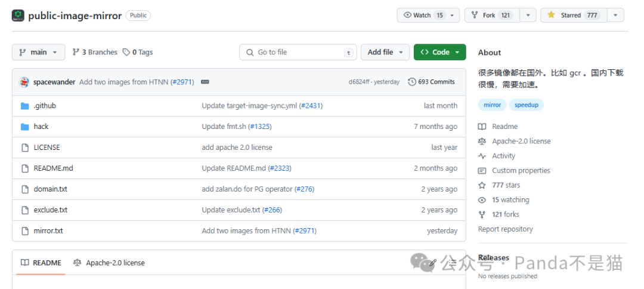The width and height of the screenshot is (644, 289).
Task: Toggle the Starred button to unstar repository
Action: (574, 16)
